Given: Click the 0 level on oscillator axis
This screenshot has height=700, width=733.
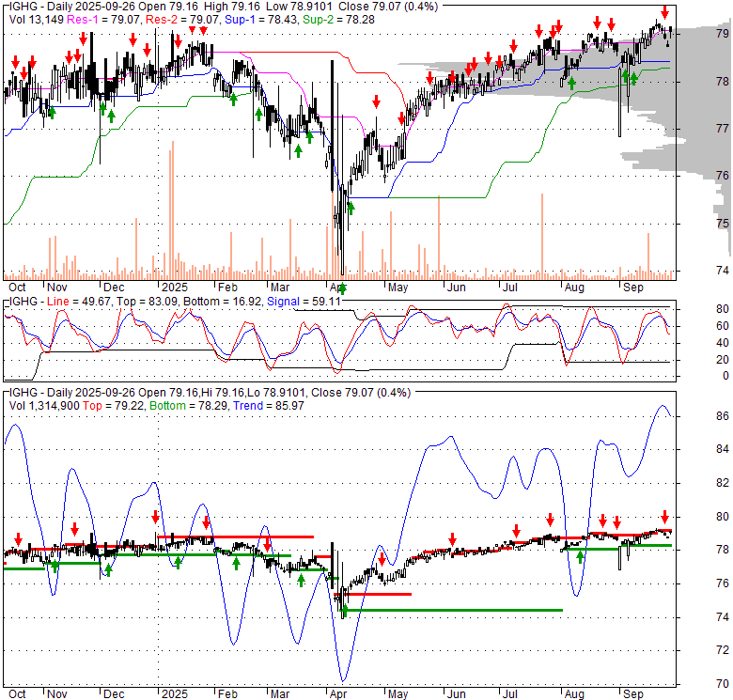Looking at the screenshot, I should click(x=725, y=376).
